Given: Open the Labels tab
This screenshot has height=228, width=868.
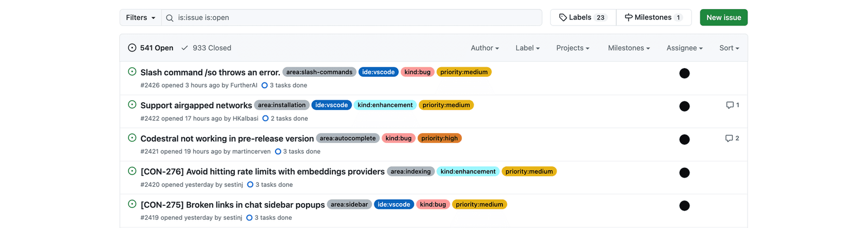Looking at the screenshot, I should (583, 18).
